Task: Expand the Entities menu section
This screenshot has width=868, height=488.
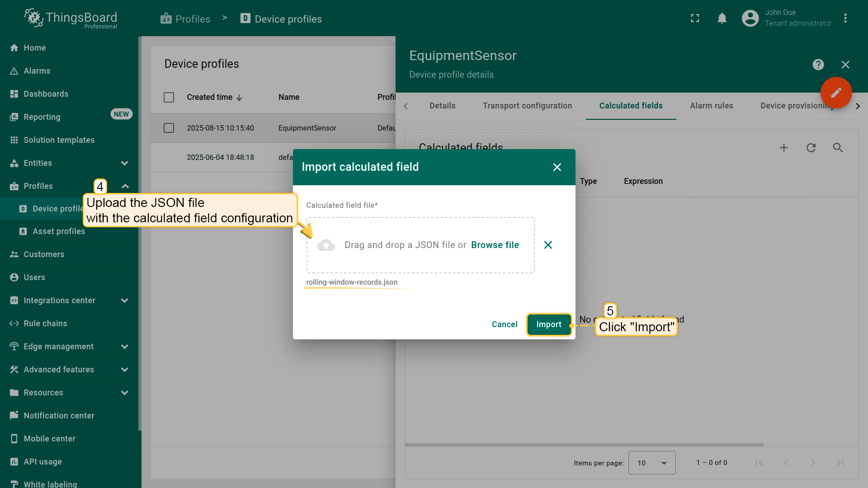Action: click(125, 163)
